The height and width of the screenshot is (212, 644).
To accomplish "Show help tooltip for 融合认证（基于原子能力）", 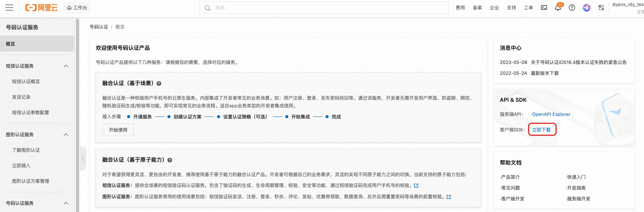I will coord(170,160).
